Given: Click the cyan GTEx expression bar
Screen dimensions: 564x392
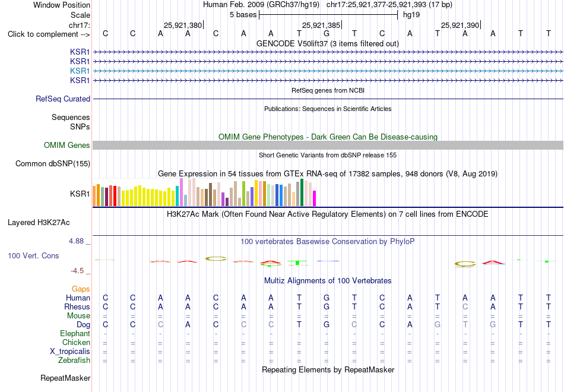Looking at the screenshot, I should 177,196.
